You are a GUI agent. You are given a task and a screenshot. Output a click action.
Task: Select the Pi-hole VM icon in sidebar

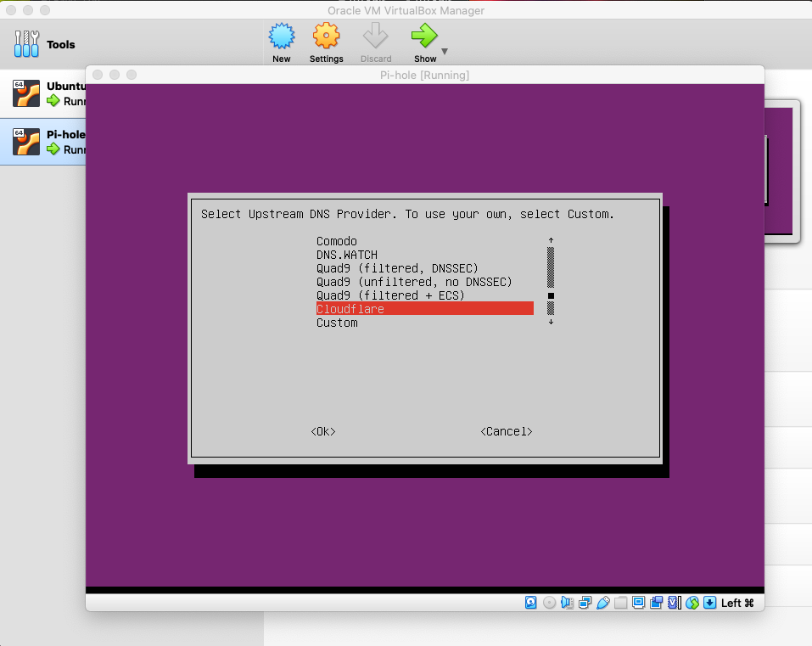click(x=26, y=142)
